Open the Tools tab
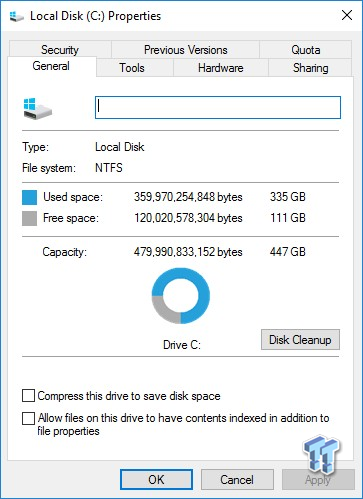 pyautogui.click(x=132, y=68)
